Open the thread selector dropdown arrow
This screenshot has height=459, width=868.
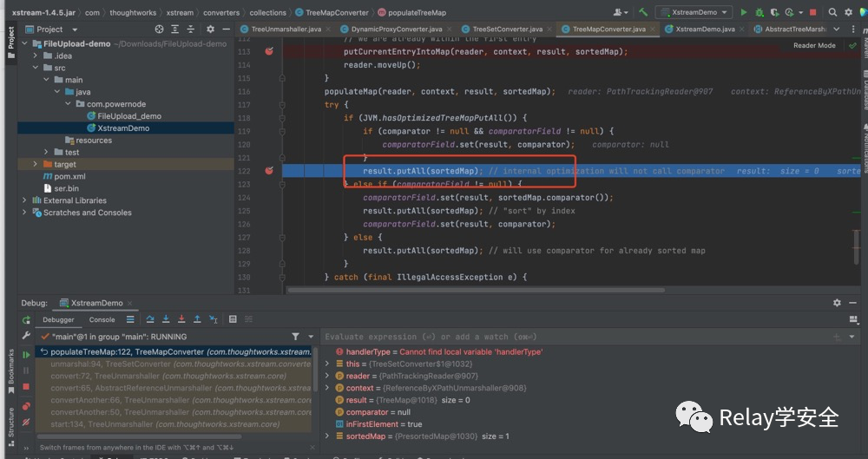click(311, 337)
